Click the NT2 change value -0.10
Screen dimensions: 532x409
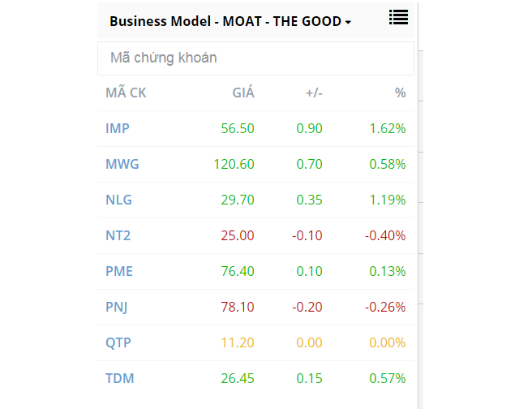[307, 235]
